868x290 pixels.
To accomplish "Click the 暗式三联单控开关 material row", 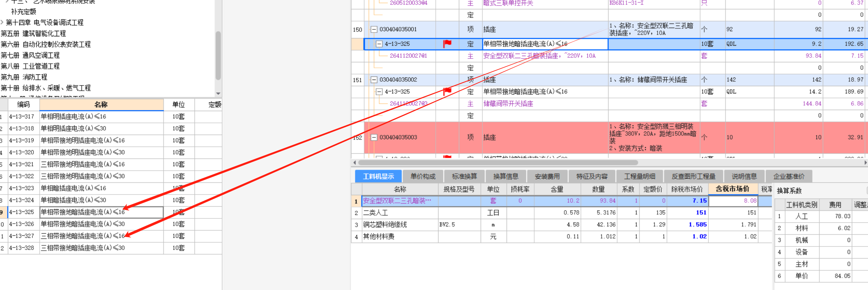I will click(x=610, y=3).
